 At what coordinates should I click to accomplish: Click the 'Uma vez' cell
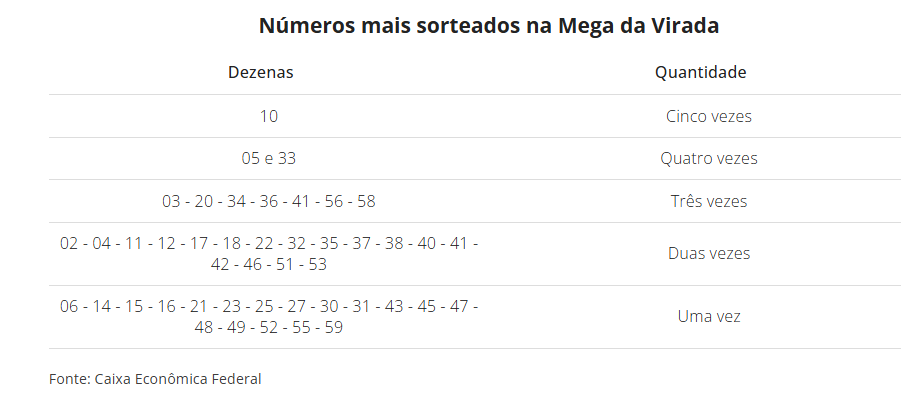(708, 316)
